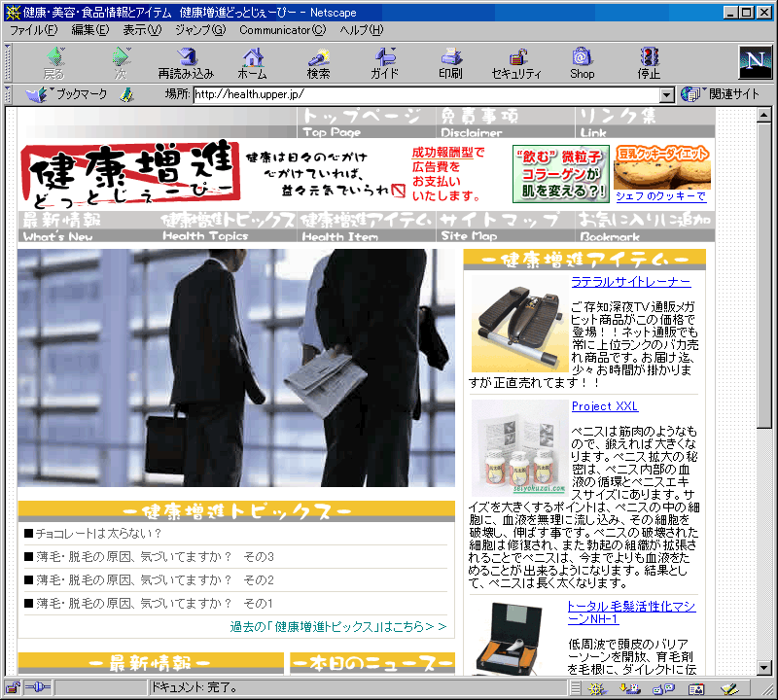Click the 豆乳クッキーダイエット cookie image

[662, 167]
